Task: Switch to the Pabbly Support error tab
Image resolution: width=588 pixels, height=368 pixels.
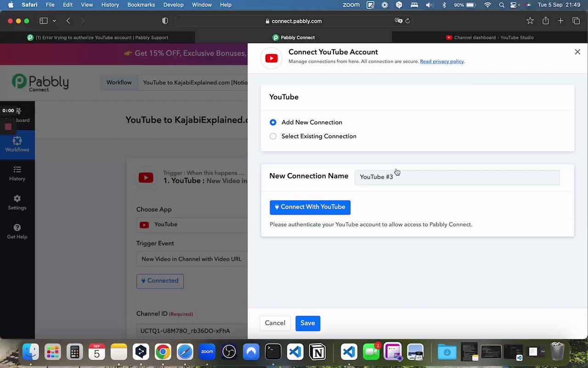Action: 98,37
